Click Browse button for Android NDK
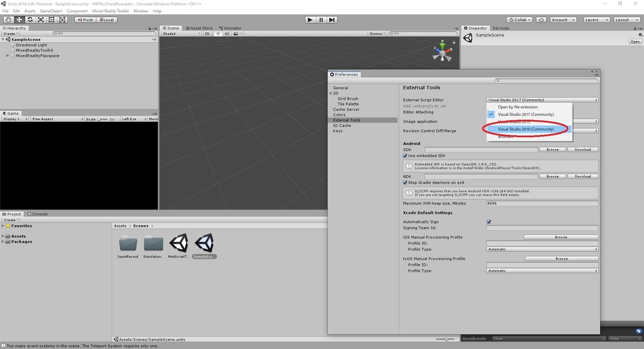 click(x=552, y=176)
